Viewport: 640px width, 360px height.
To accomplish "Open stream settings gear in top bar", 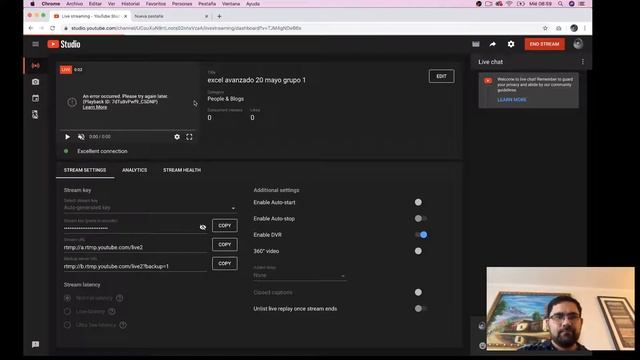I will tap(511, 44).
